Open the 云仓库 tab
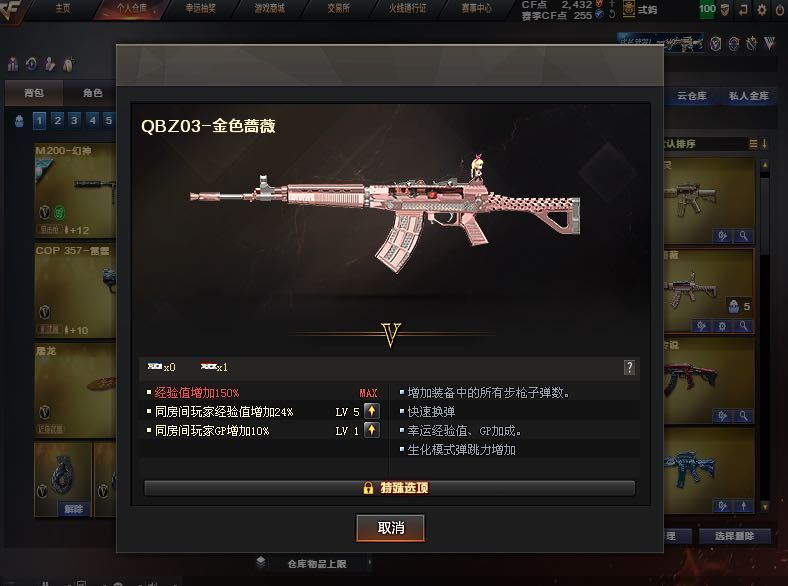The image size is (788, 586). coord(692,95)
